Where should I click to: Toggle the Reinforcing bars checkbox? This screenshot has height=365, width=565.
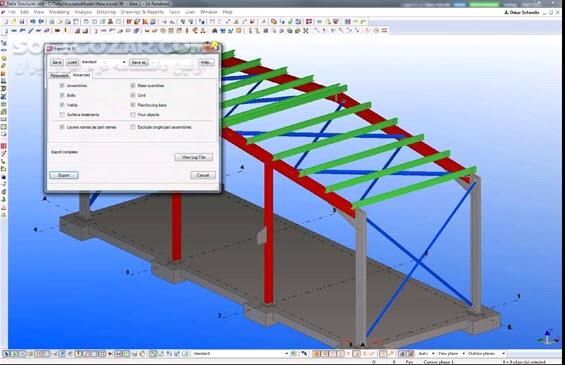click(133, 105)
